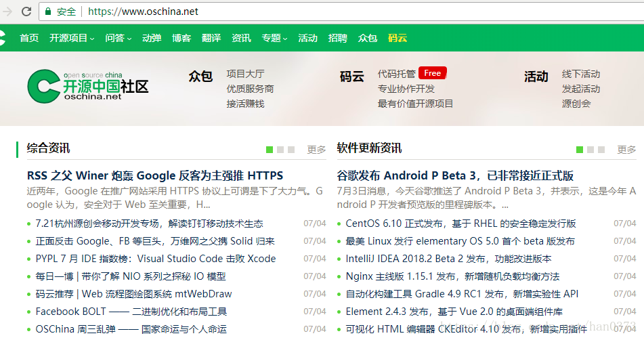
Task: Open 翻译 in the nav bar
Action: 211,38
